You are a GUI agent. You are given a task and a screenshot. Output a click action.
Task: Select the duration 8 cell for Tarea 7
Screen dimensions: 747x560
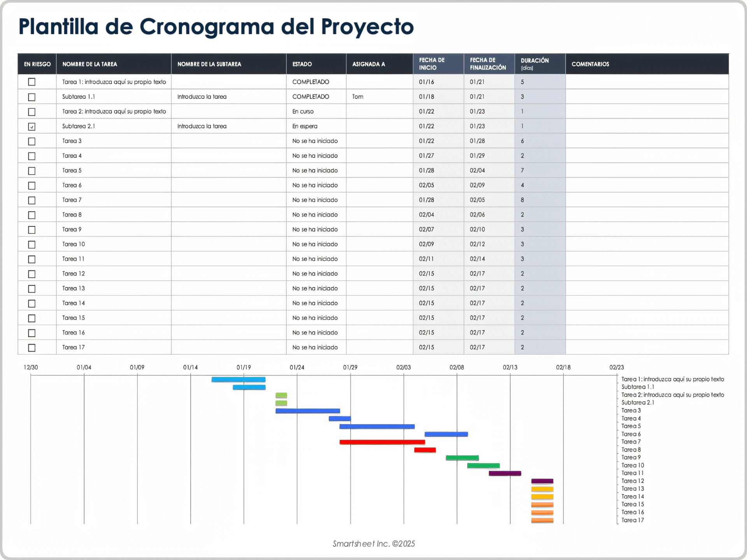(540, 200)
